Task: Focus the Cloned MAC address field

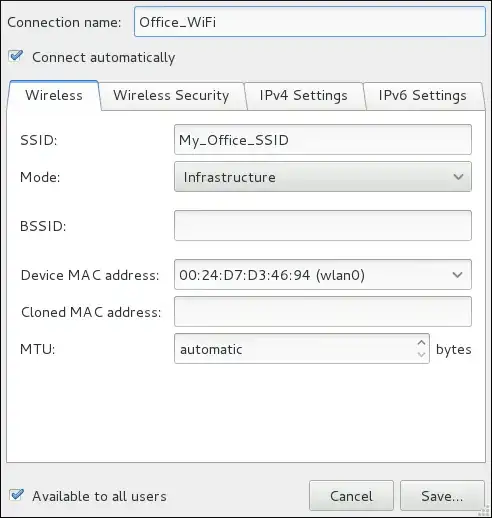Action: click(x=323, y=312)
